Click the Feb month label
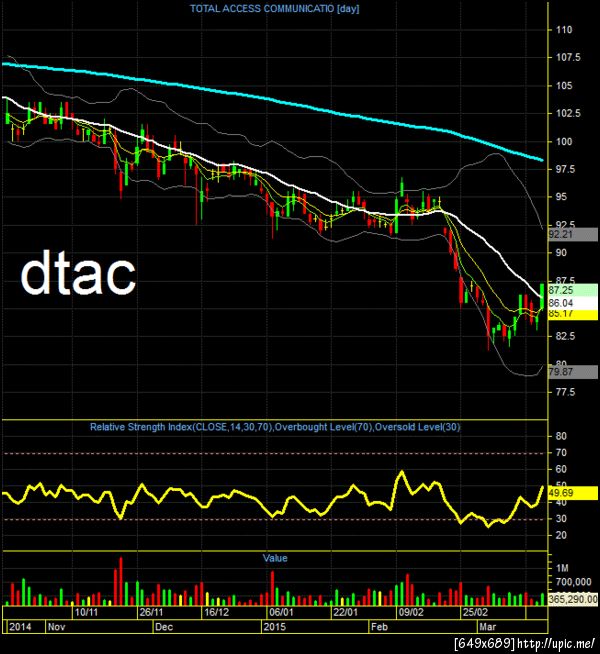600x654 pixels. point(379,626)
